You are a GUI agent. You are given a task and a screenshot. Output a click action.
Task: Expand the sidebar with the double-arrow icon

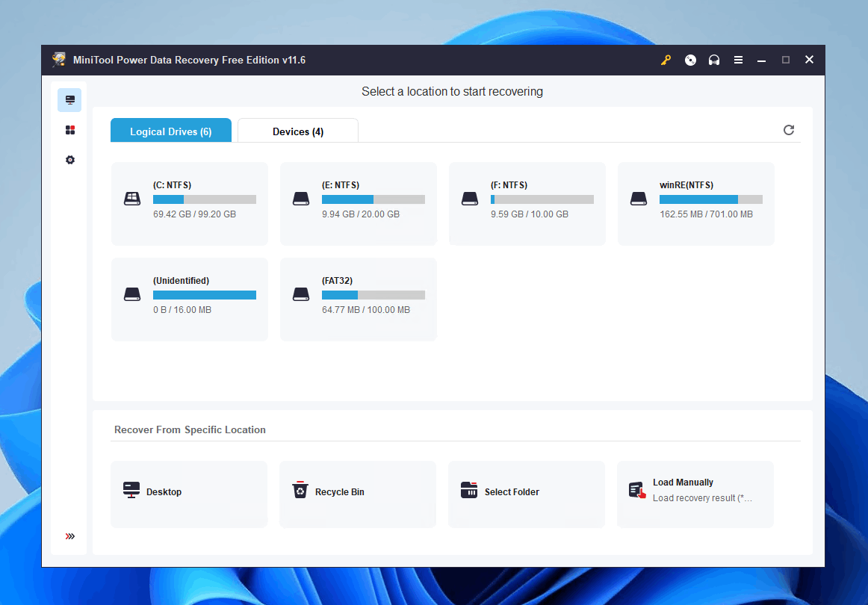(x=69, y=536)
